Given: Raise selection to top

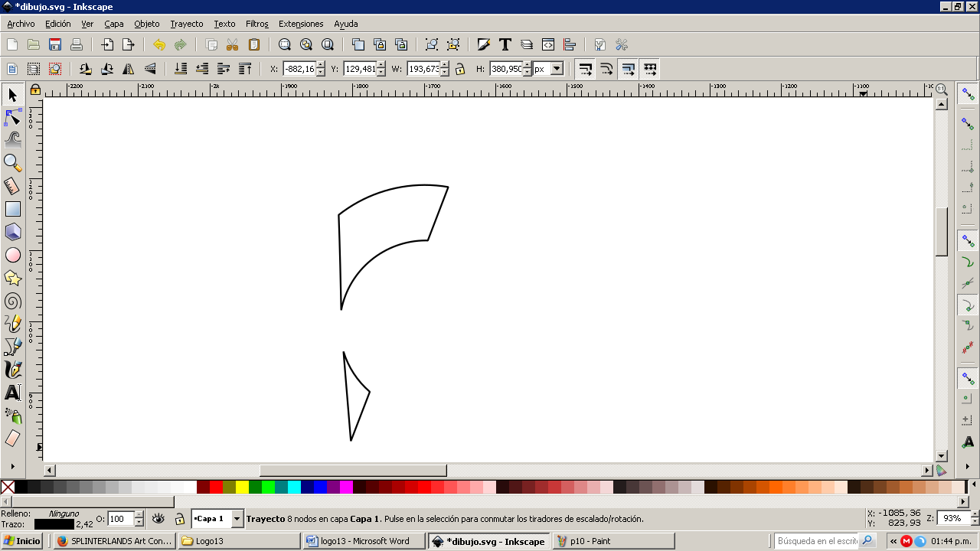Looking at the screenshot, I should (245, 69).
